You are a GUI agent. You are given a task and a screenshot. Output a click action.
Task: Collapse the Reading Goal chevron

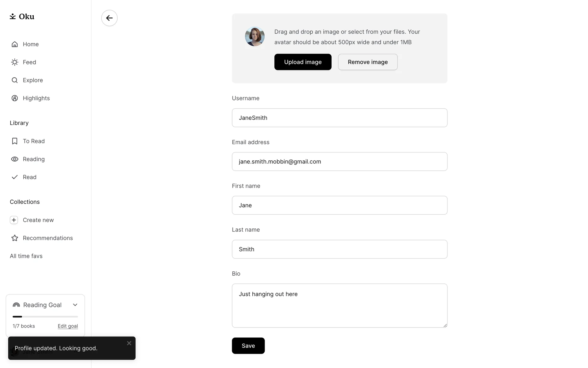click(x=75, y=305)
